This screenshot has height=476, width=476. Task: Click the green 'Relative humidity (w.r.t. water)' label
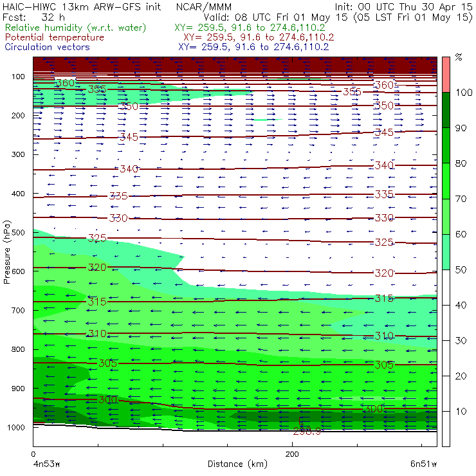[x=76, y=28]
